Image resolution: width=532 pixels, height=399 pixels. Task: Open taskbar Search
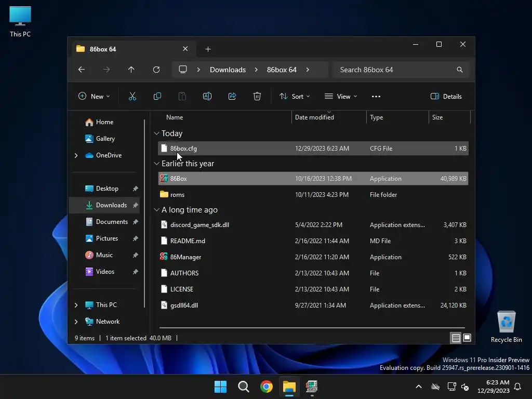244,387
